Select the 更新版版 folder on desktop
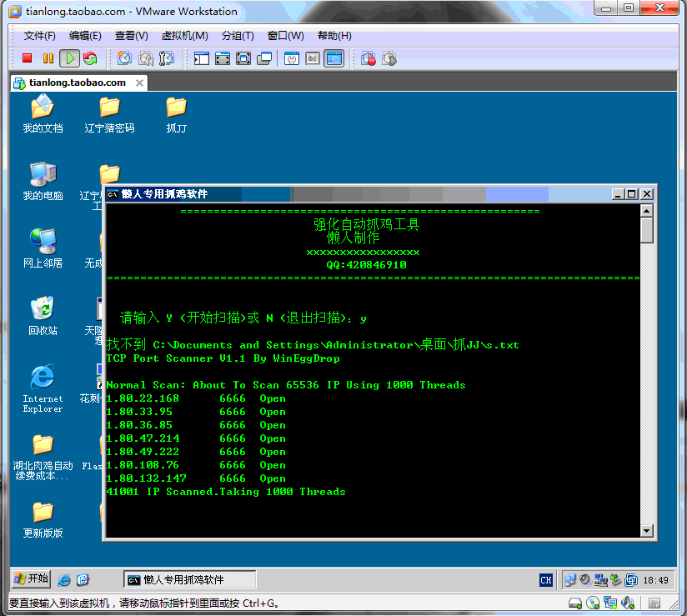The width and height of the screenshot is (687, 616). (43, 520)
